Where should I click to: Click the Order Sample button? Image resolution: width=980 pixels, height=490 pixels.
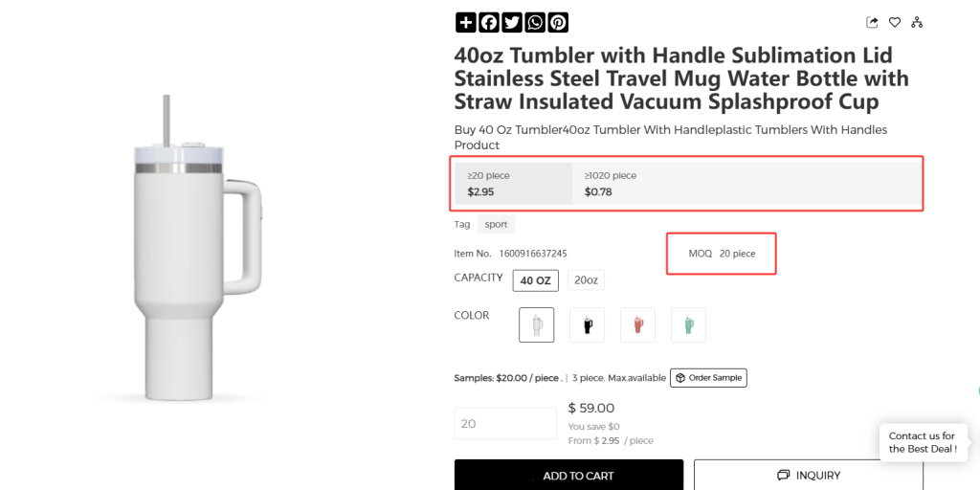tap(709, 378)
